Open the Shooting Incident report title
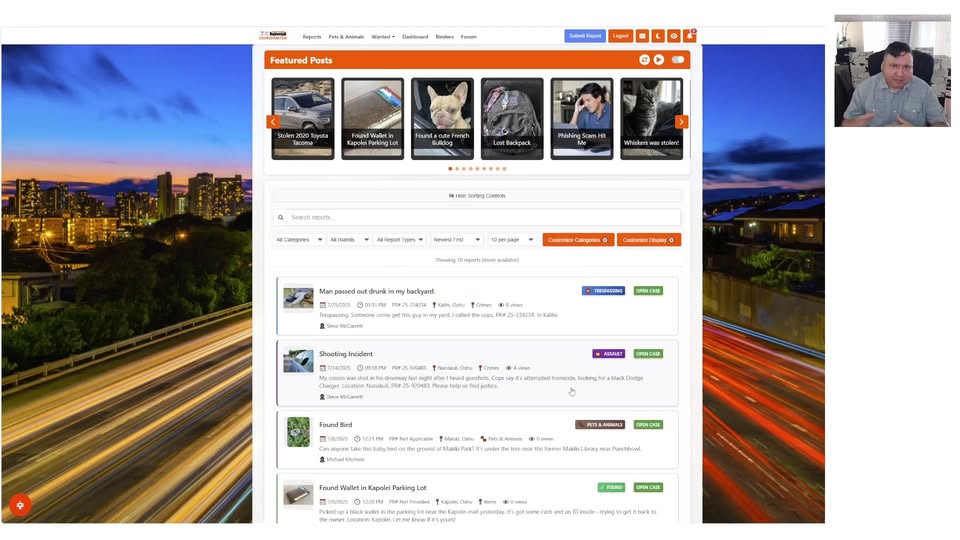This screenshot has height=540, width=960. point(345,354)
